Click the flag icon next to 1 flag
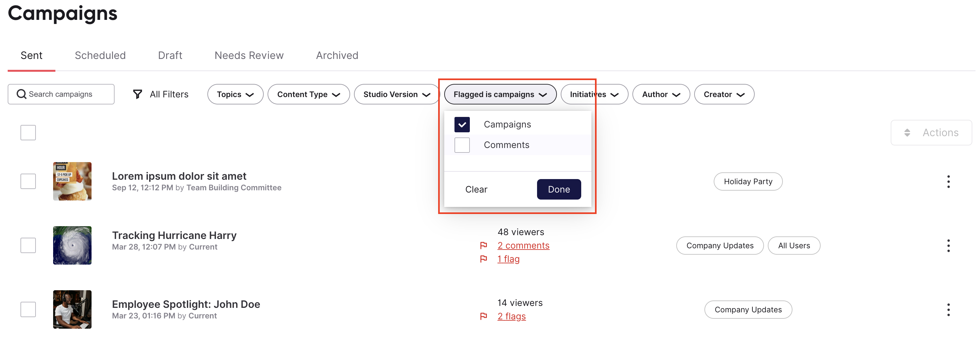 pyautogui.click(x=484, y=259)
